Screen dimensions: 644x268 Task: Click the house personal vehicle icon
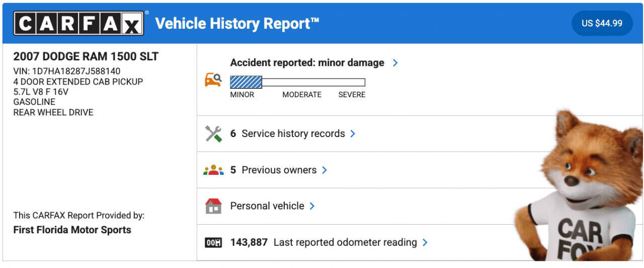coord(213,206)
